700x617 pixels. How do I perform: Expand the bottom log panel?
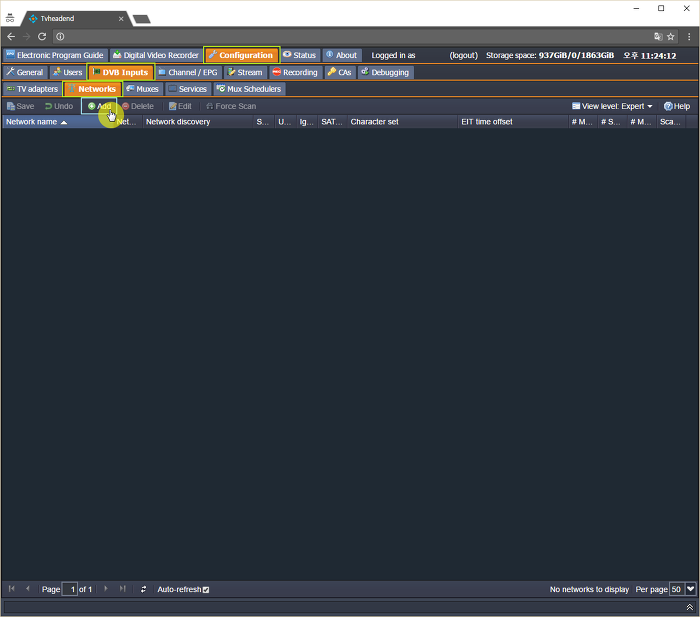coord(690,607)
